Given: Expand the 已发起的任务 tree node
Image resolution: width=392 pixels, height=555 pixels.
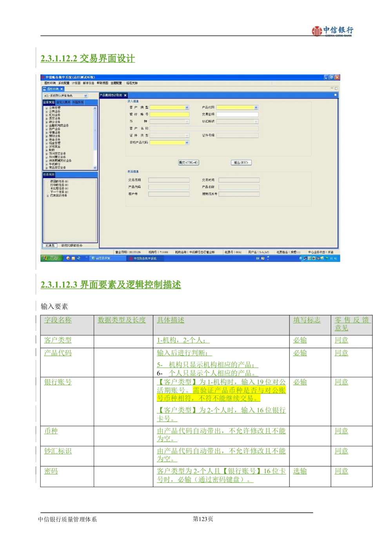Looking at the screenshot, I should (48, 196).
